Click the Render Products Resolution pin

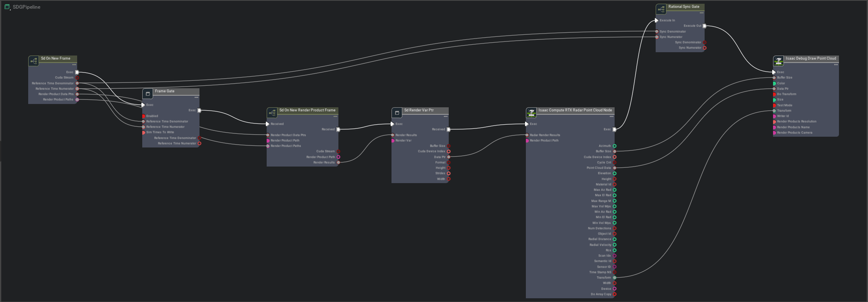pos(774,121)
